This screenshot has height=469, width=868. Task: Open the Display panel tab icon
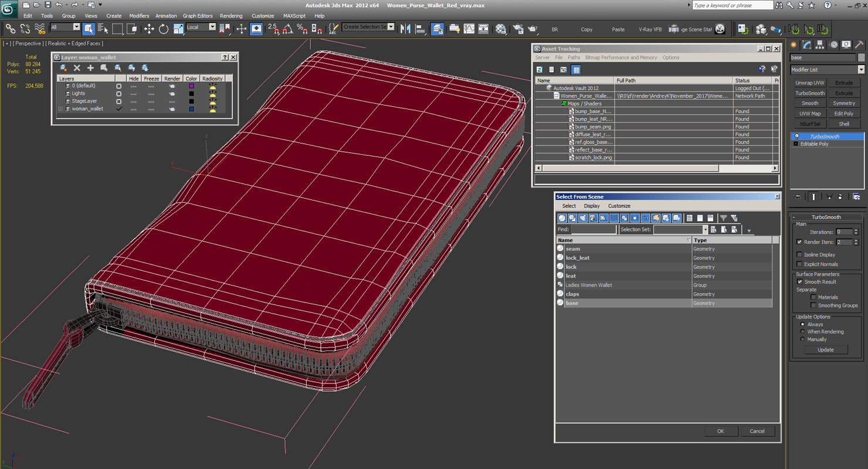pyautogui.click(x=846, y=45)
